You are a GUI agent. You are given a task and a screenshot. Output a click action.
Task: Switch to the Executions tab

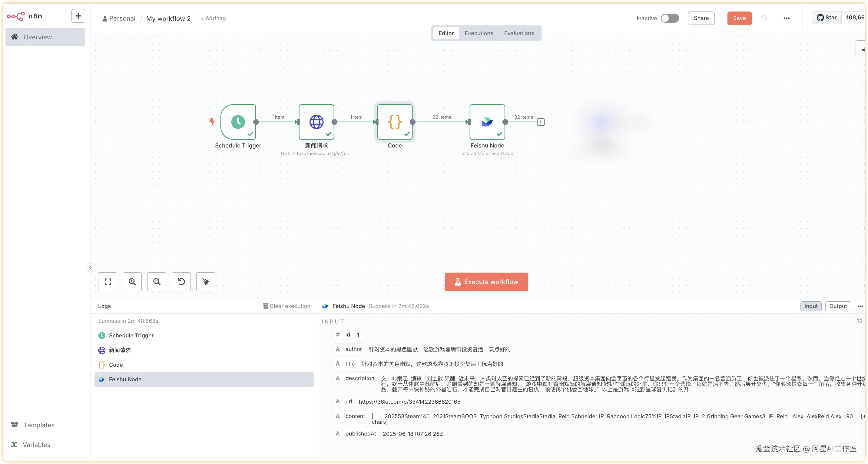coord(479,33)
